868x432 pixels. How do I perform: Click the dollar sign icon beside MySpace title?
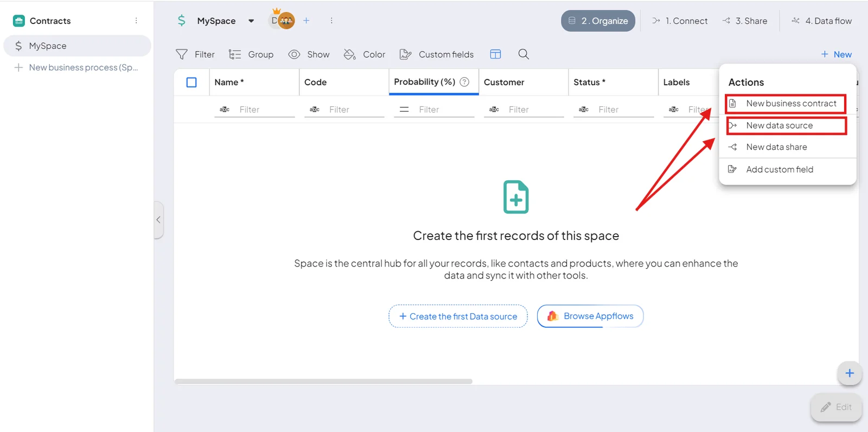pyautogui.click(x=181, y=21)
